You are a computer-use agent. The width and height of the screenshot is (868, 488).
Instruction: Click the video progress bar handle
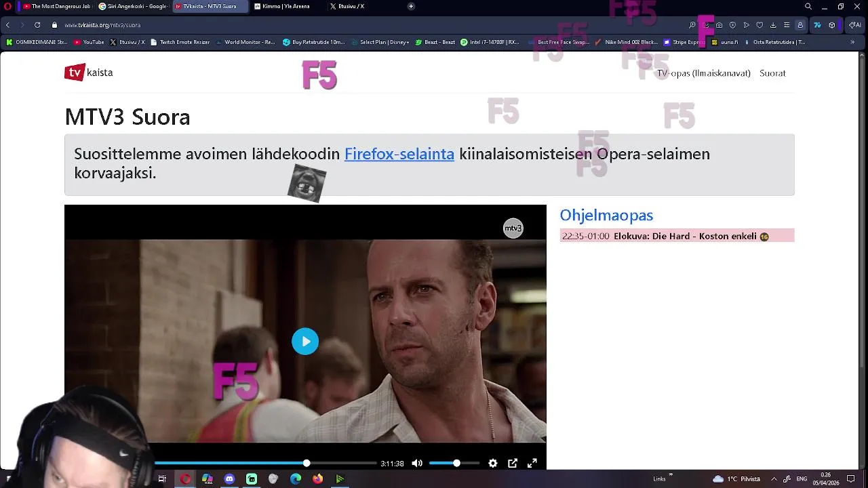point(307,464)
